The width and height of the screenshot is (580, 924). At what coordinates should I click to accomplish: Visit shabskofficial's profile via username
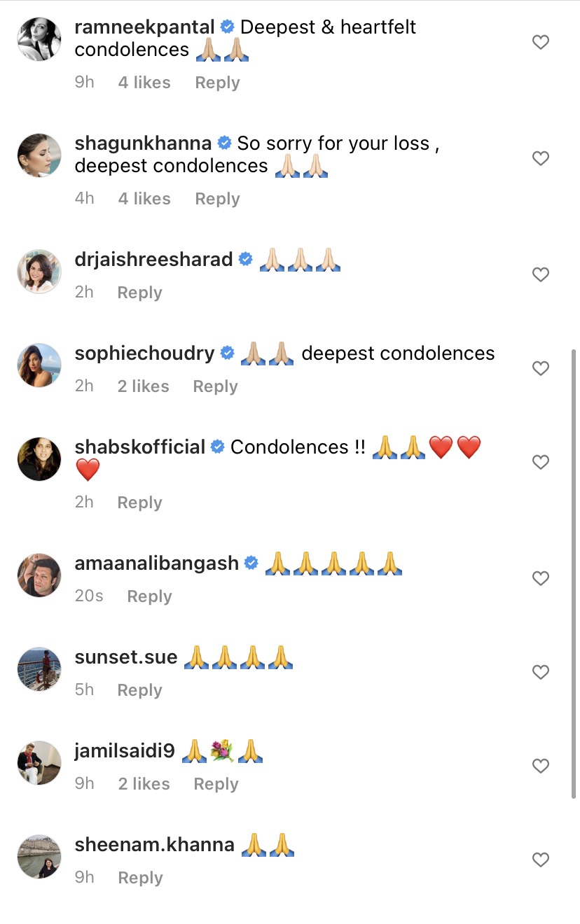point(140,447)
